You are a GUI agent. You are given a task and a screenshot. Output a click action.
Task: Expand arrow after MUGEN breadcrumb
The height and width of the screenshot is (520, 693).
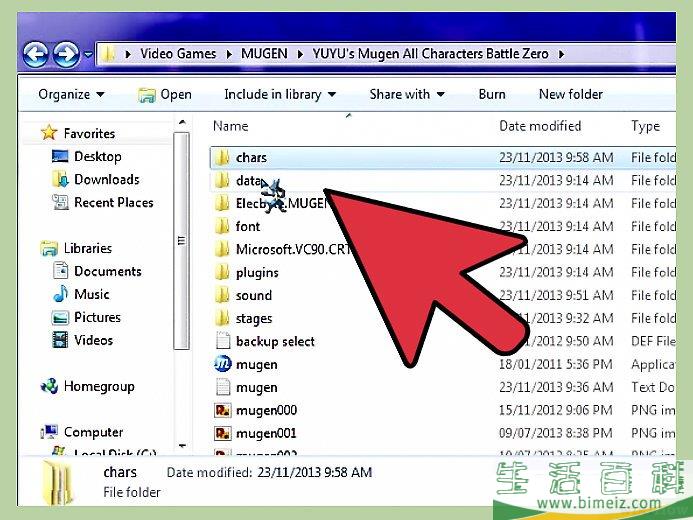300,54
